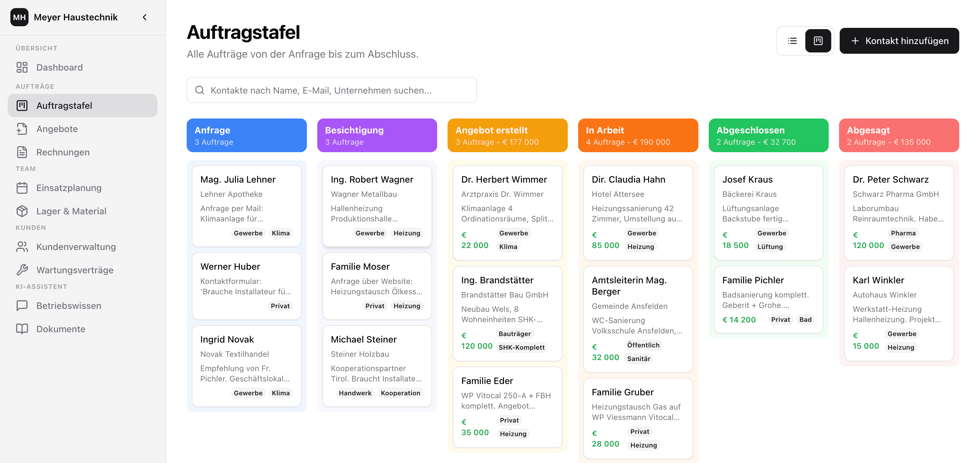Open Ingrid Novak card
The height and width of the screenshot is (463, 980).
[x=247, y=366]
